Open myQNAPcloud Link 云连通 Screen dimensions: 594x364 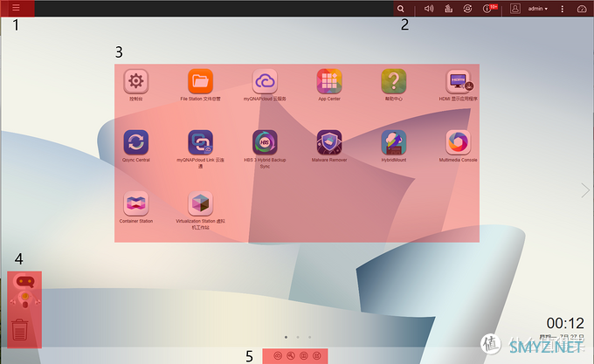[200, 142]
